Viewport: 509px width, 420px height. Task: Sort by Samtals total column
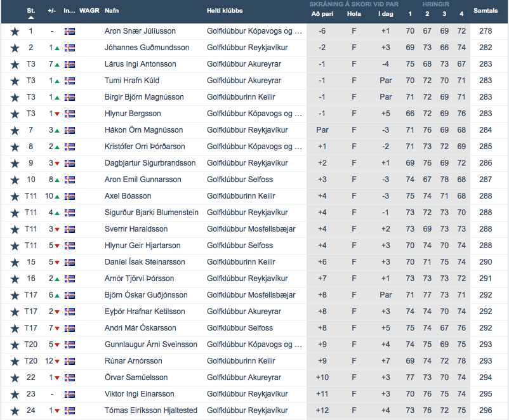click(486, 11)
